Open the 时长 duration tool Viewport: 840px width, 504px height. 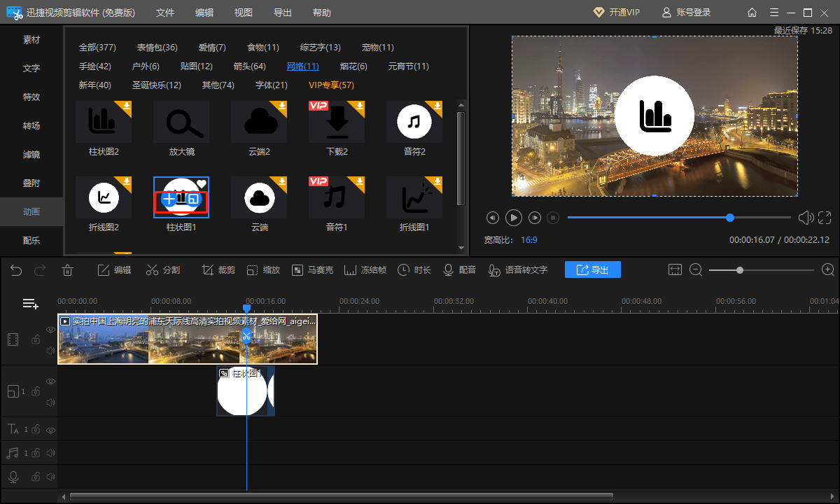tap(414, 270)
